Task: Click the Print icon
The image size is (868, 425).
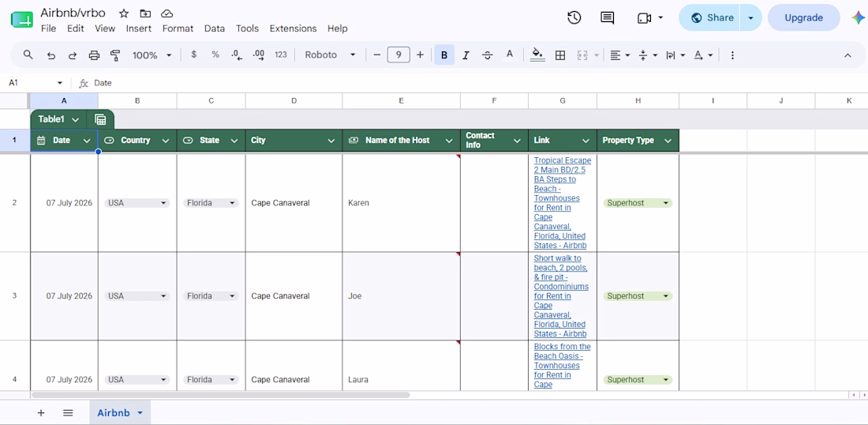Action: pos(94,55)
